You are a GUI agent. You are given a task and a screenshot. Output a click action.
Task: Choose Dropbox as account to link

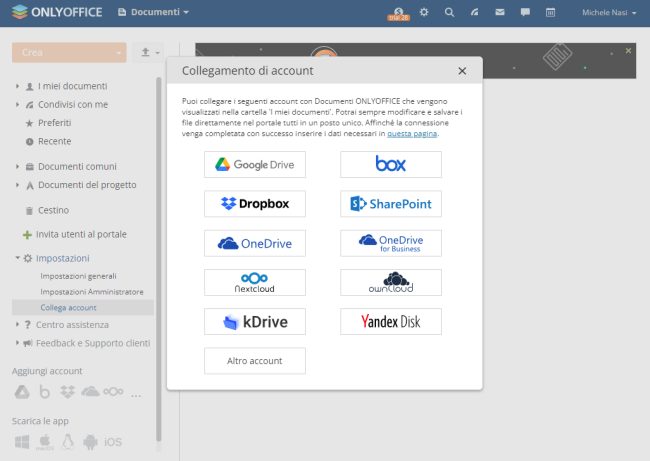[255, 204]
